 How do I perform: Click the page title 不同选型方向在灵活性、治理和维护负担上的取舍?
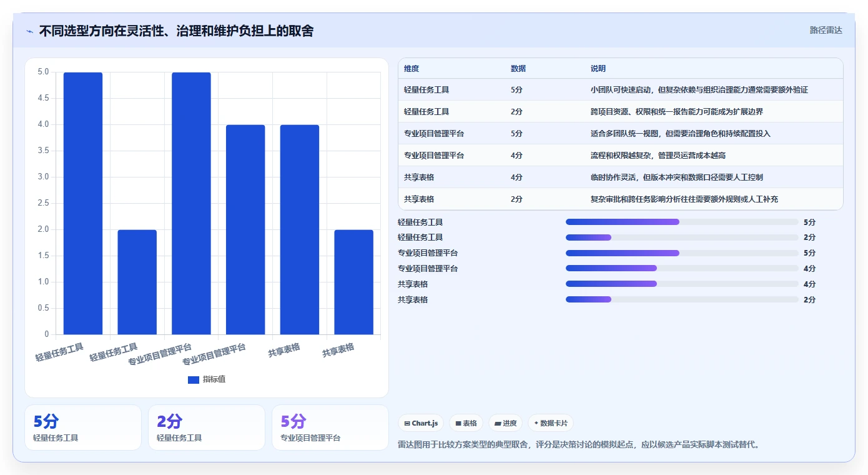(x=176, y=31)
